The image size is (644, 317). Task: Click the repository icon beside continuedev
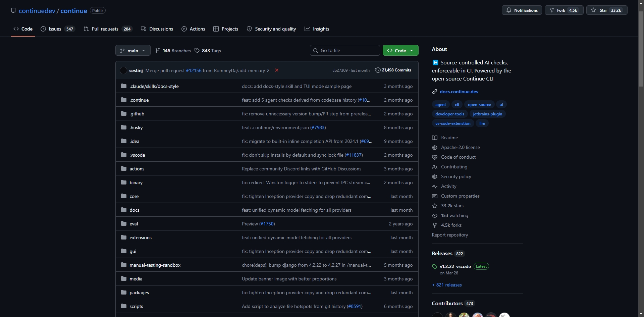[13, 10]
